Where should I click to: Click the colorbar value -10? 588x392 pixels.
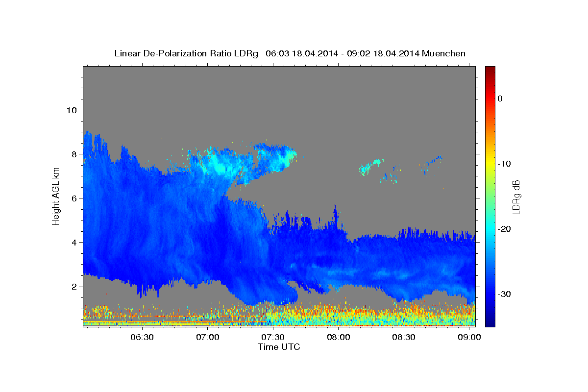[x=505, y=164]
